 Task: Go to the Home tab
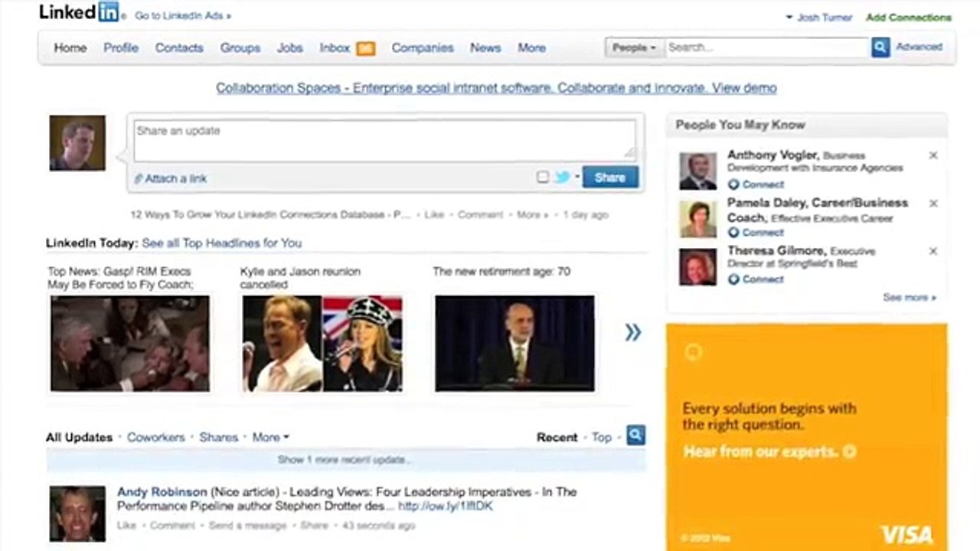click(x=70, y=48)
